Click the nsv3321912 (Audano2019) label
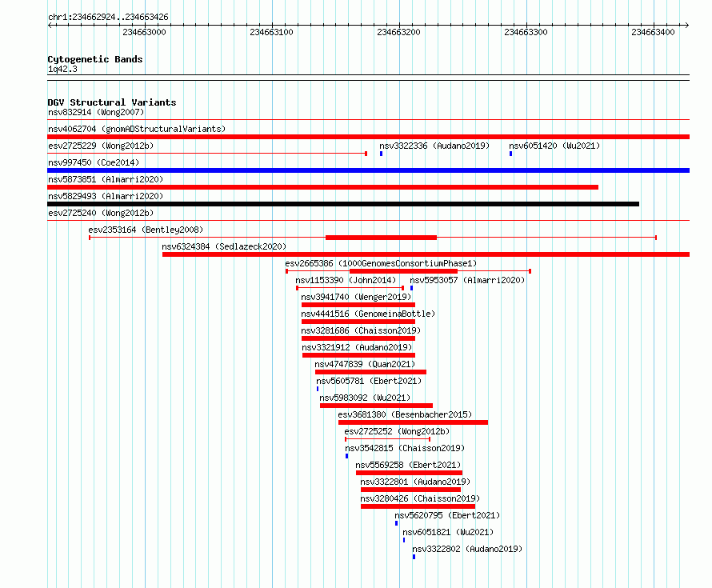The height and width of the screenshot is (588, 712). 357,347
